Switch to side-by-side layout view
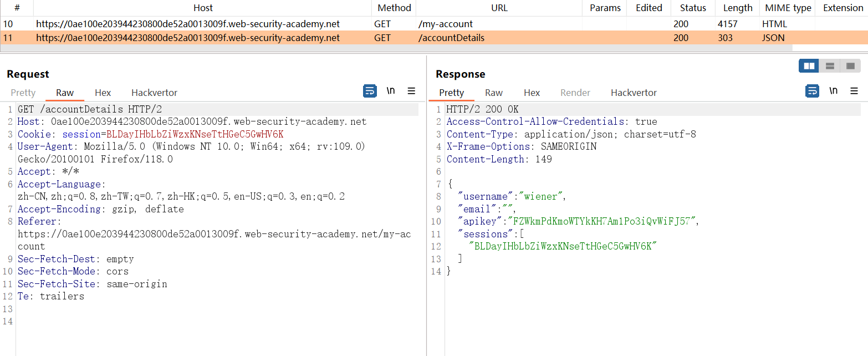Image resolution: width=868 pixels, height=356 pixels. [x=809, y=66]
